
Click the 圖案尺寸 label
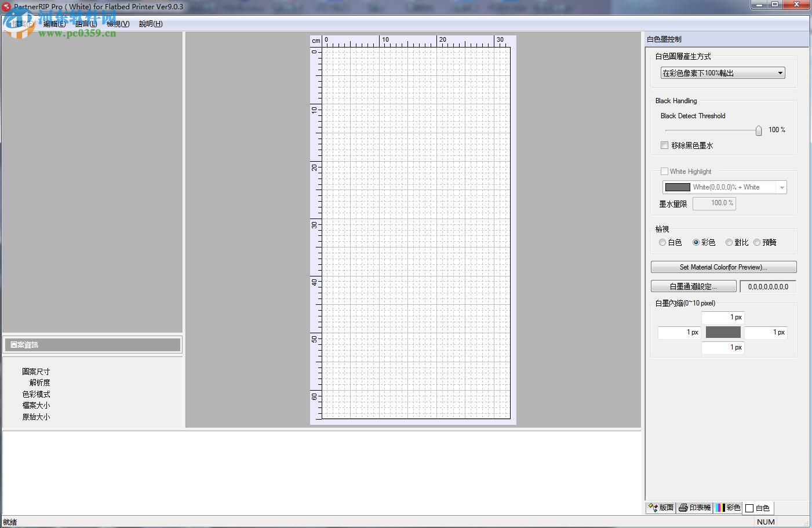pos(36,372)
